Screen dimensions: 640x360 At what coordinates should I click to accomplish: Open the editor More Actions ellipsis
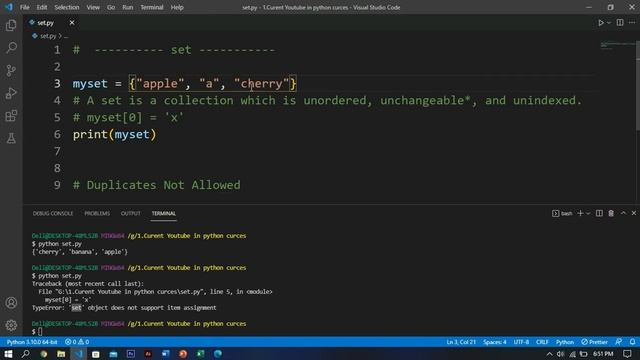(632, 23)
